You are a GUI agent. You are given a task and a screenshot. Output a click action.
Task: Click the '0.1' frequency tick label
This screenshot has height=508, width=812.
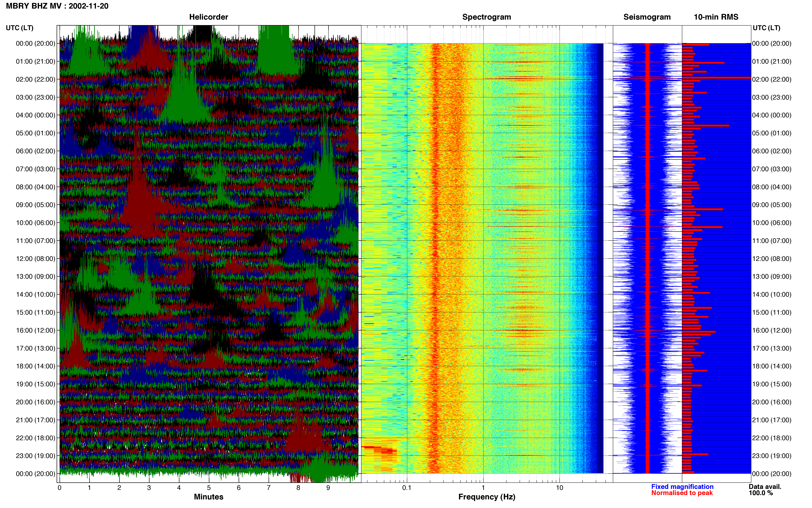[407, 488]
